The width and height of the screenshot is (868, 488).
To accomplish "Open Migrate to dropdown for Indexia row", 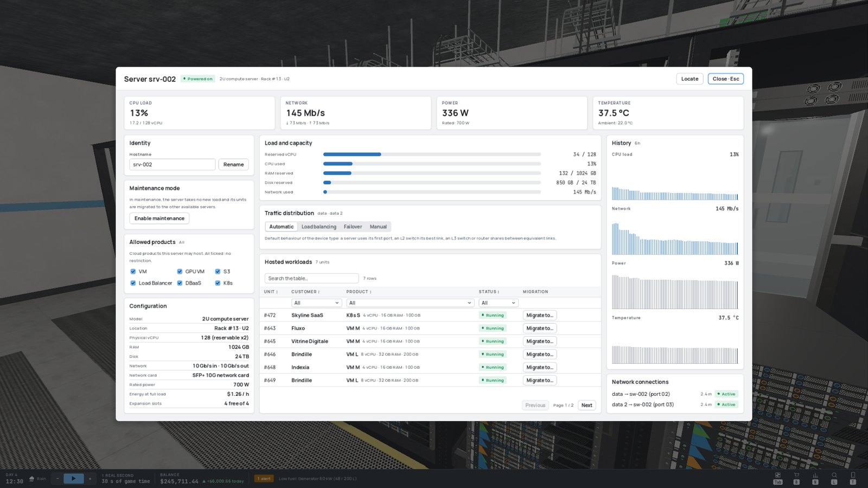I will (x=540, y=368).
